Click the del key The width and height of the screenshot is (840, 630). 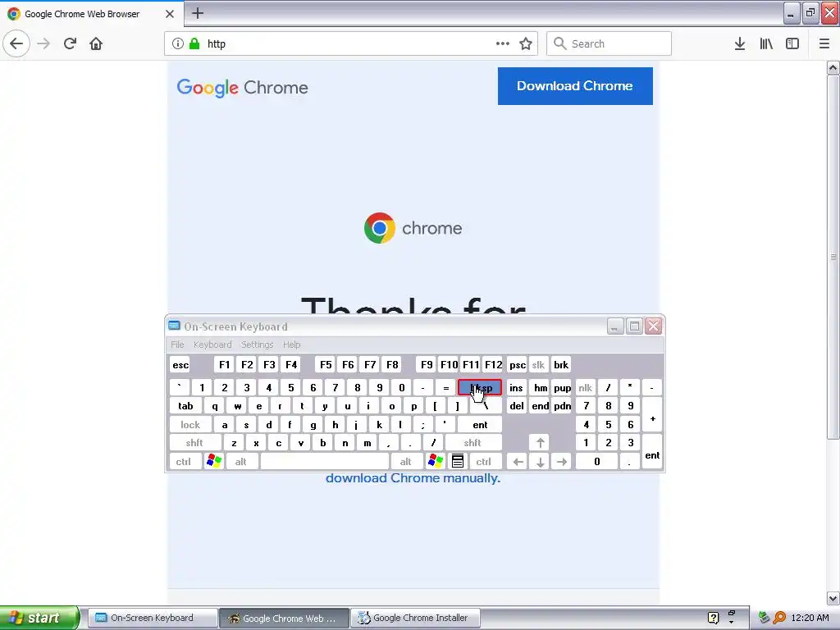(x=517, y=406)
